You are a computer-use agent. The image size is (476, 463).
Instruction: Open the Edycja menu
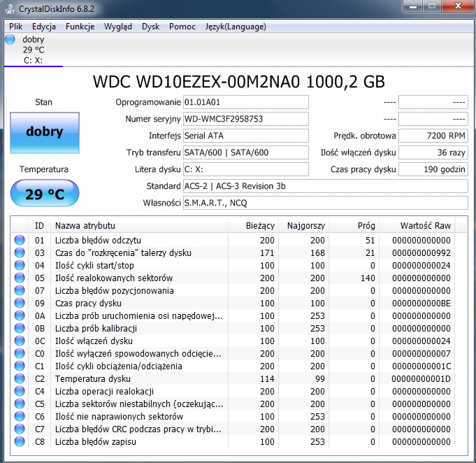[x=44, y=27]
